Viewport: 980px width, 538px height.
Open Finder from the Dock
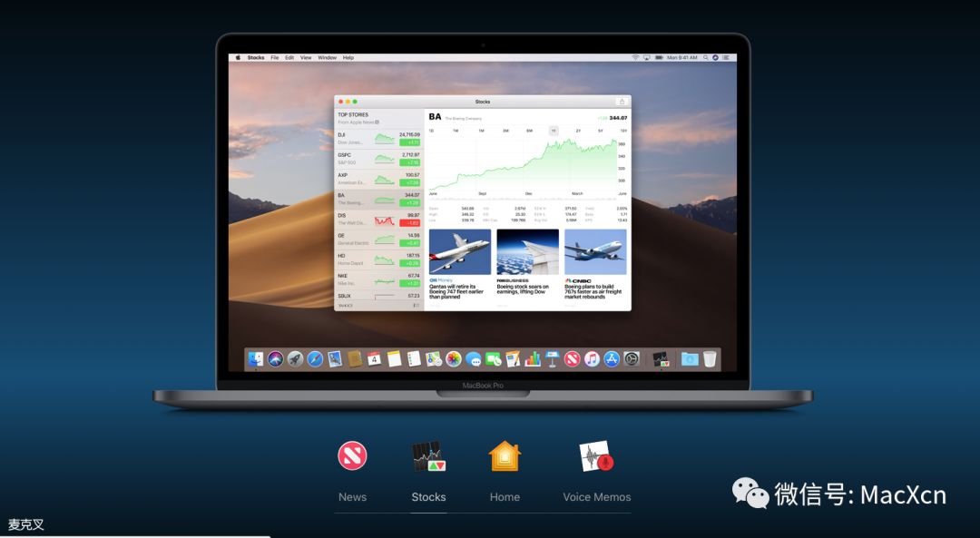(256, 358)
